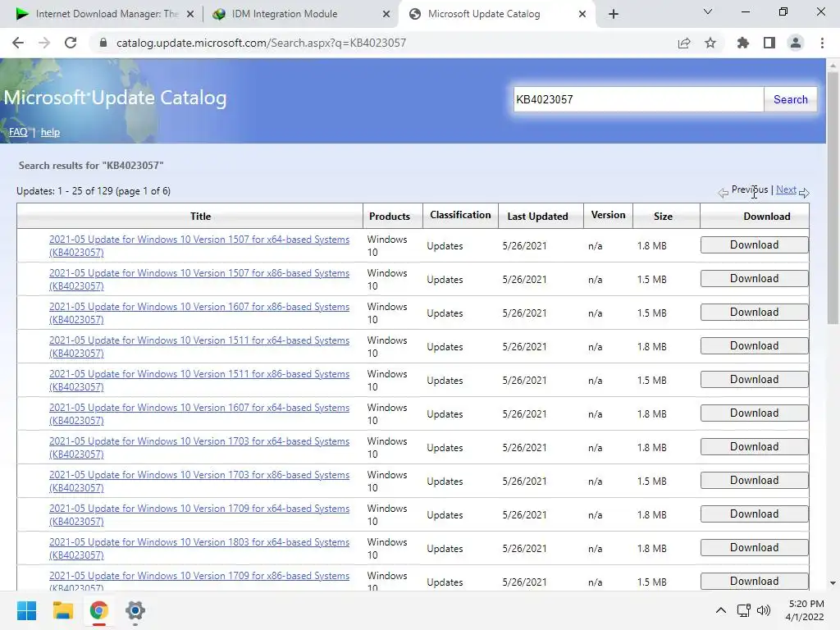Show hidden system tray icons

click(x=721, y=610)
